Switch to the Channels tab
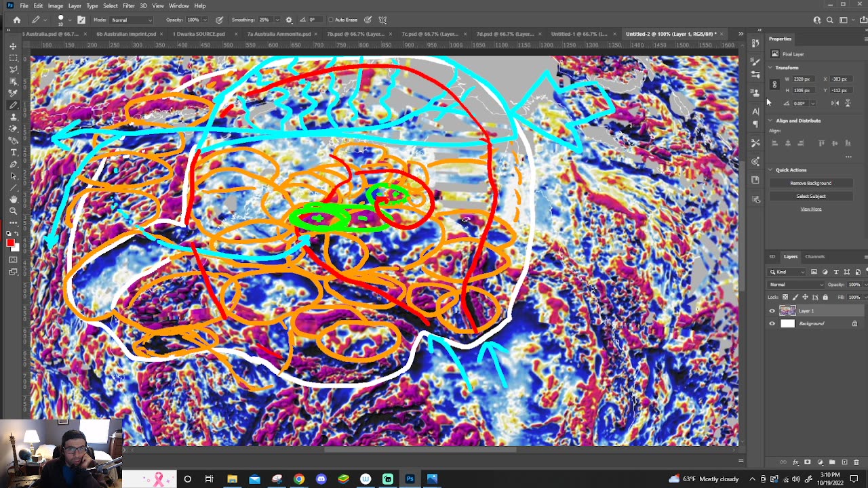Screen dimensions: 868x488 point(814,257)
